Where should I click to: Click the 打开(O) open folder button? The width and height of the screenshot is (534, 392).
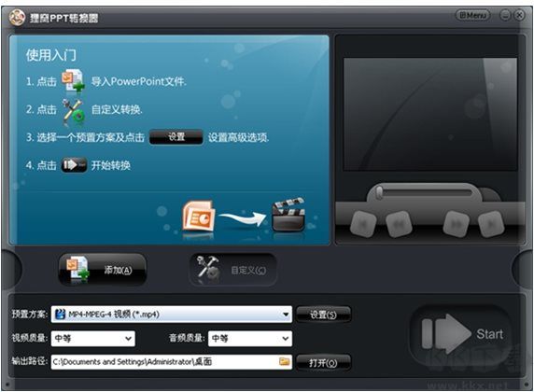[x=323, y=363]
